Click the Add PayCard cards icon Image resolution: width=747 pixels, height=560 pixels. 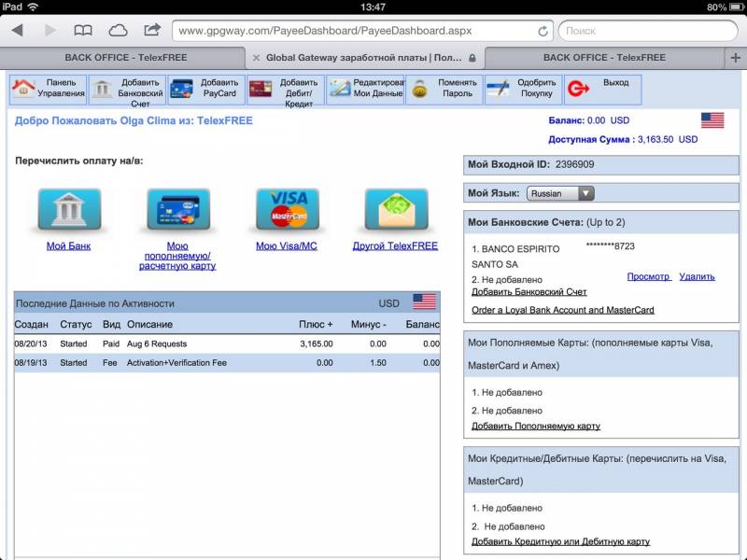(181, 89)
